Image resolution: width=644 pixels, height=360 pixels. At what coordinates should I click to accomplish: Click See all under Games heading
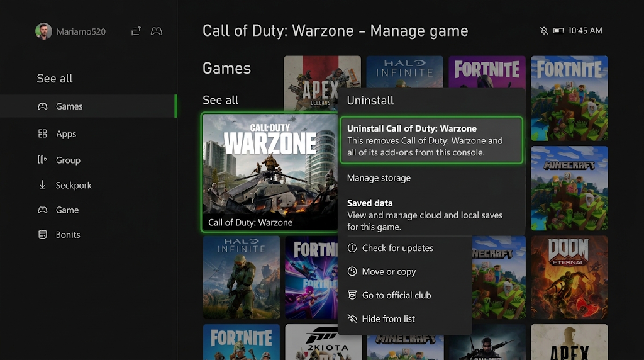(220, 100)
